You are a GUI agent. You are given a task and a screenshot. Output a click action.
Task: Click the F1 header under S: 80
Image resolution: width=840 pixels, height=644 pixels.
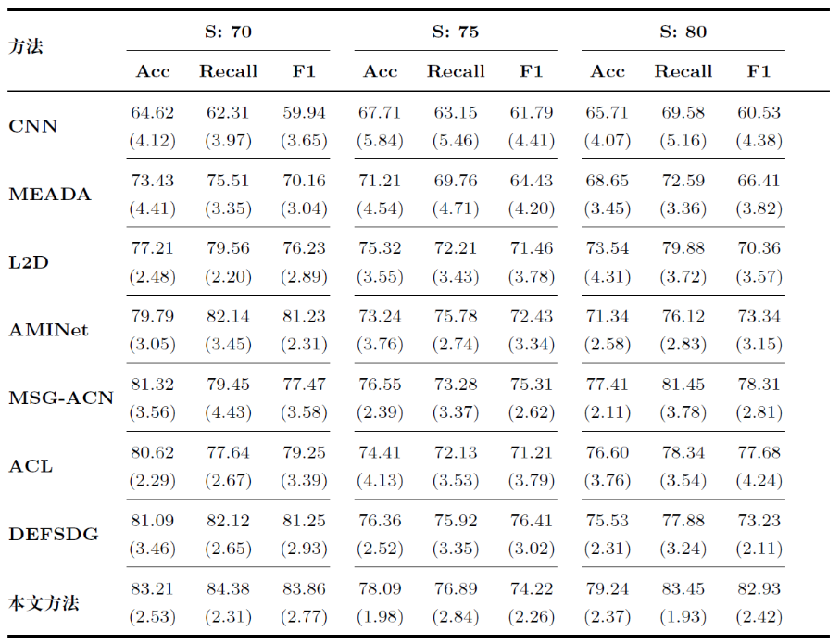pos(759,71)
